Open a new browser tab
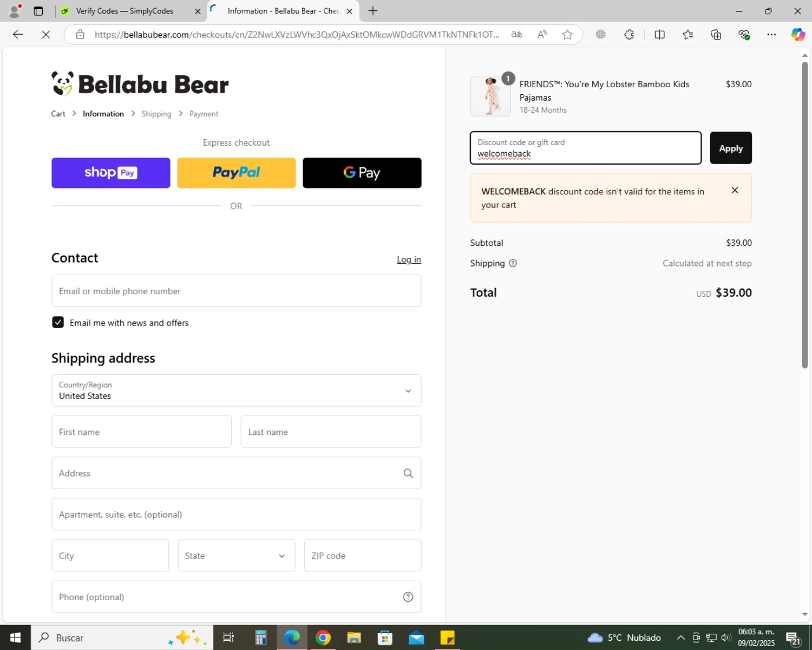Image resolution: width=812 pixels, height=650 pixels. [x=373, y=11]
